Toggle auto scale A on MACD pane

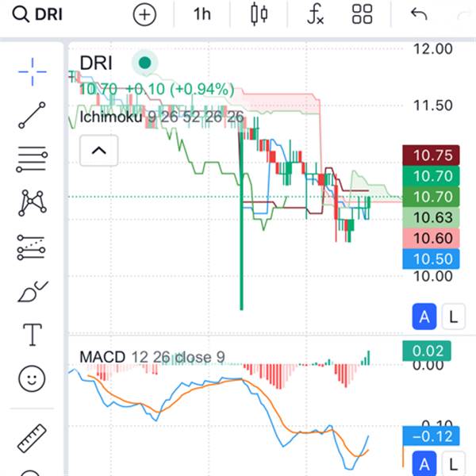click(424, 463)
